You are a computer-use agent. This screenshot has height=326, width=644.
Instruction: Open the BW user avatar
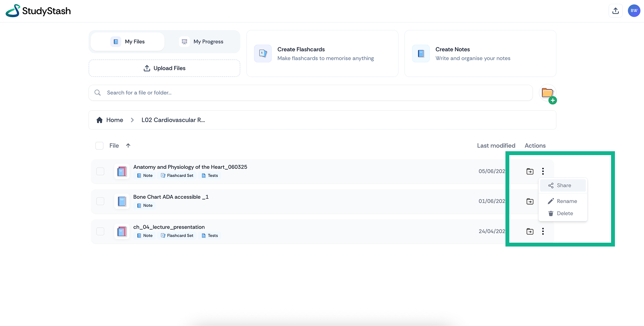(634, 11)
